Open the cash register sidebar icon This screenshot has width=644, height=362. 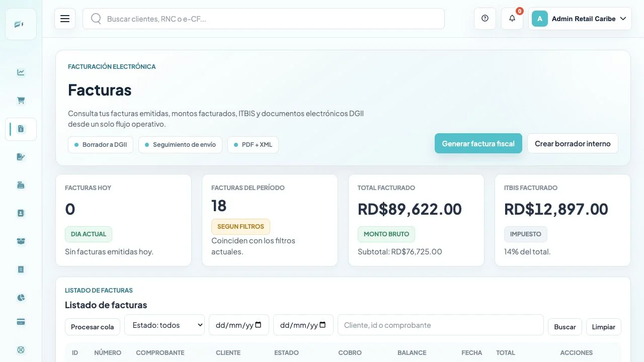coord(21,185)
